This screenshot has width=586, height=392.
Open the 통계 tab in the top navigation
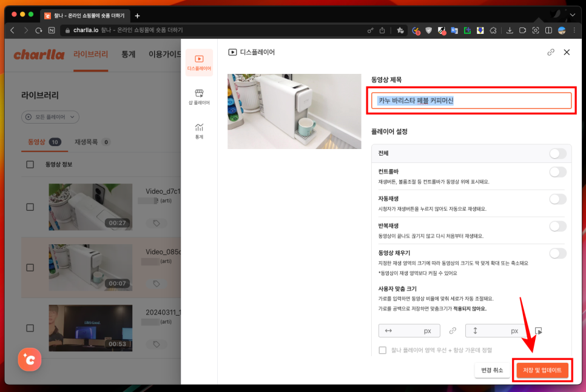pos(128,55)
